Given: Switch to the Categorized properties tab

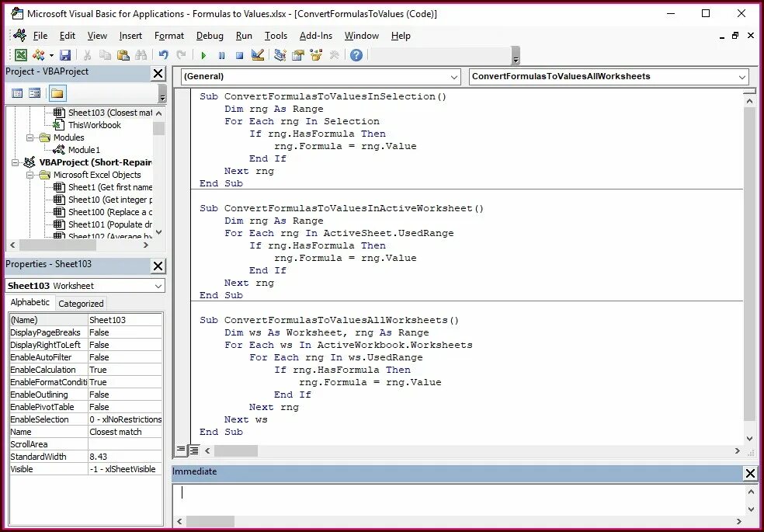Looking at the screenshot, I should click(x=81, y=304).
